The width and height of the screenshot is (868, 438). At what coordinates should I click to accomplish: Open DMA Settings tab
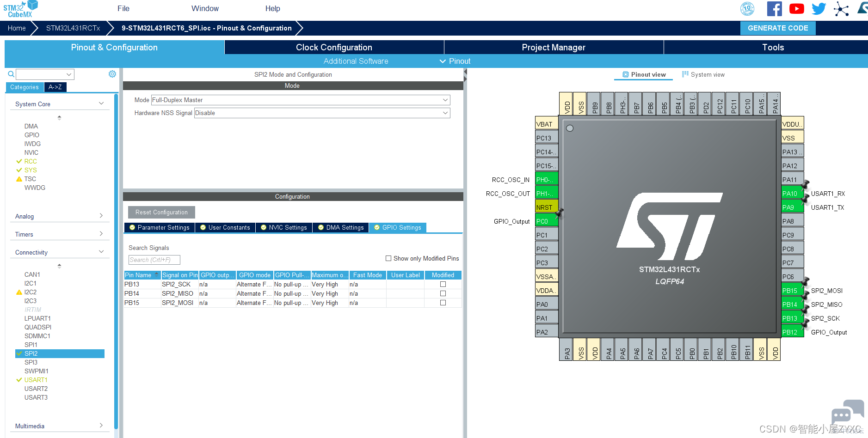click(x=341, y=228)
